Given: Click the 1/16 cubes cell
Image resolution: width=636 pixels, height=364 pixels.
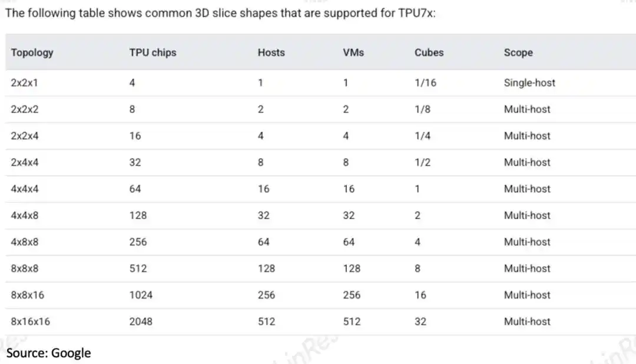Looking at the screenshot, I should click(x=426, y=83).
